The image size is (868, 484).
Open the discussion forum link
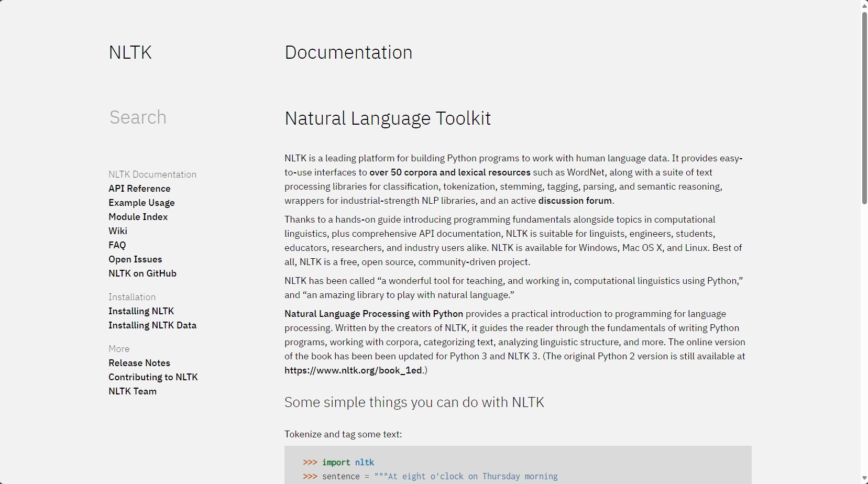point(575,201)
